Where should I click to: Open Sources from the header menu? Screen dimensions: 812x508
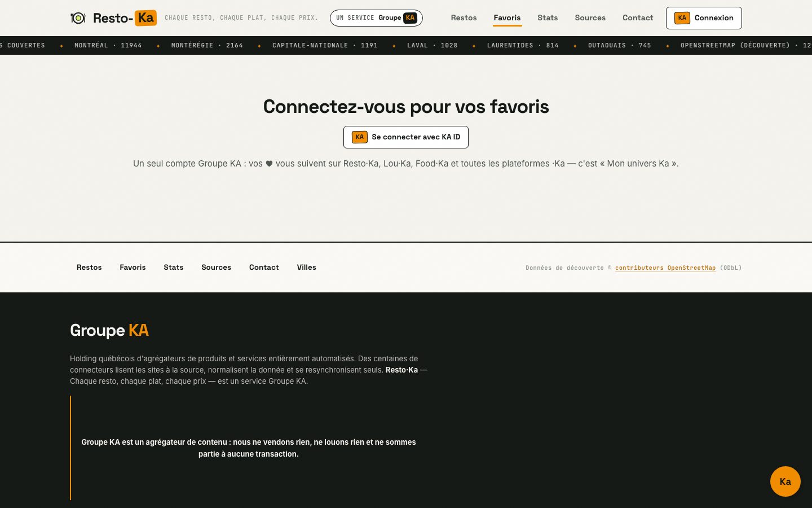point(590,18)
